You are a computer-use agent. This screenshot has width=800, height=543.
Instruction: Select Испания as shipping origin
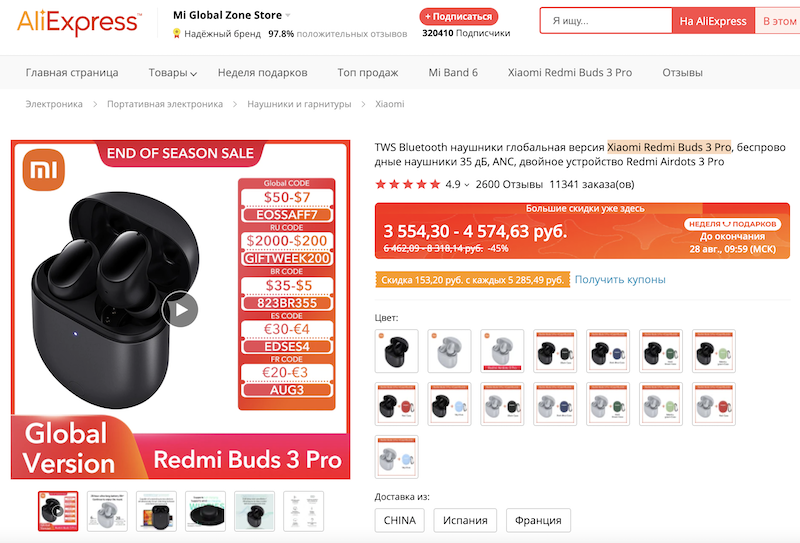click(x=465, y=520)
